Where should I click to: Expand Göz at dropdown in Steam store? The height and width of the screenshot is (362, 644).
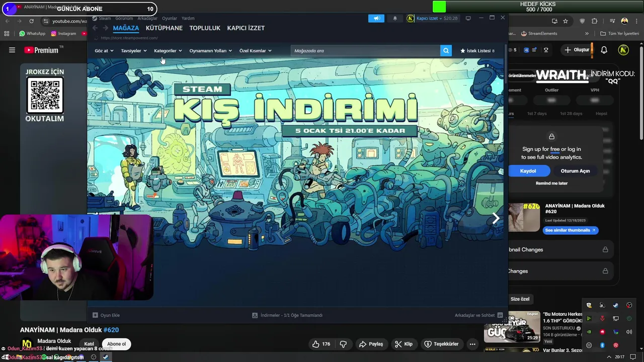click(104, 51)
